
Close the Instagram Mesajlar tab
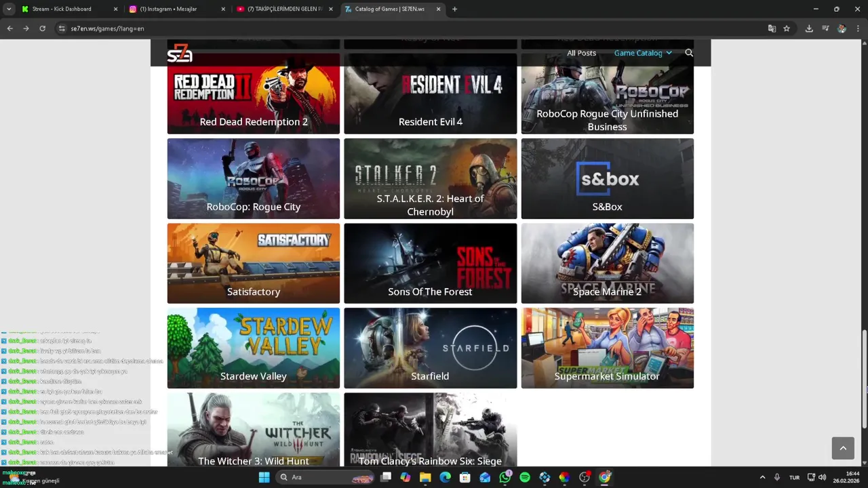(223, 9)
